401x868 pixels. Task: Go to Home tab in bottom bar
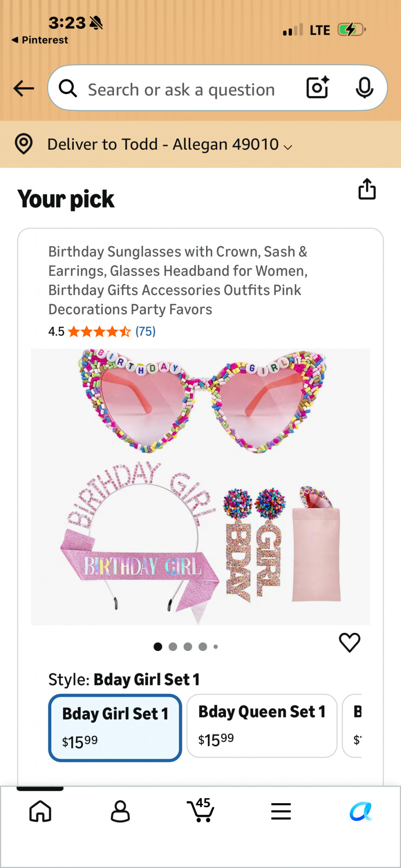point(40,811)
